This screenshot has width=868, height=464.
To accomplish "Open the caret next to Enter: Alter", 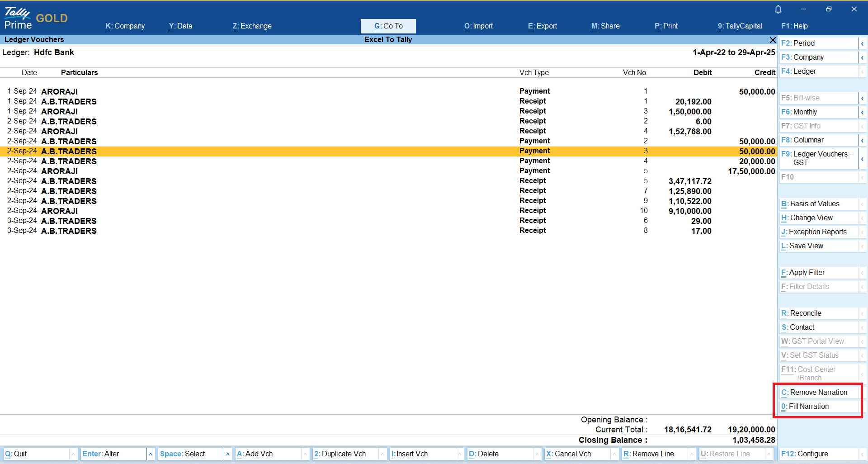I will (151, 454).
